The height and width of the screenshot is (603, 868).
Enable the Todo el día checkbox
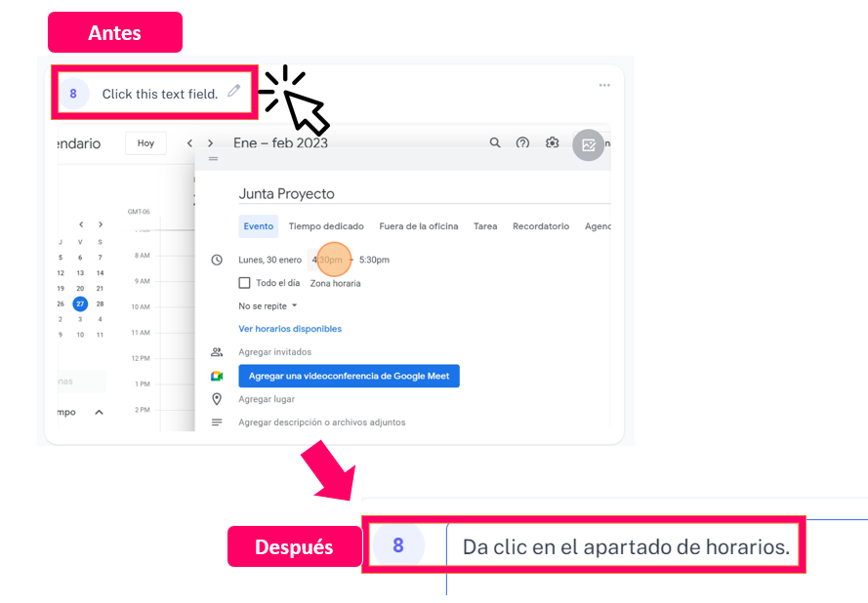pos(245,283)
